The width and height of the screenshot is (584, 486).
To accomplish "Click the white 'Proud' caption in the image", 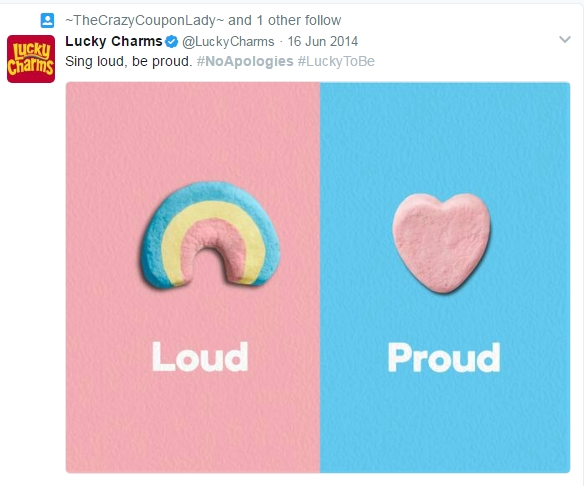I will point(444,358).
